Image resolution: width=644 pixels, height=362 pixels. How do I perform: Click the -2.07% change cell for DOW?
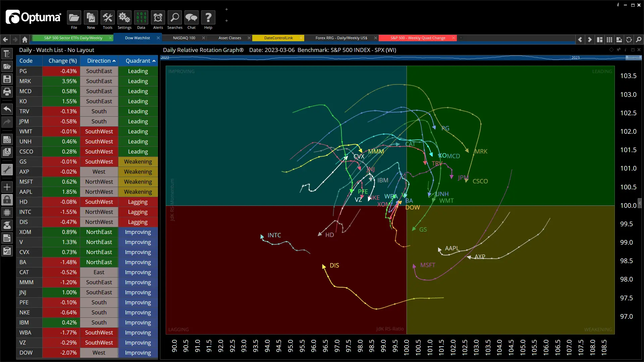coord(61,353)
